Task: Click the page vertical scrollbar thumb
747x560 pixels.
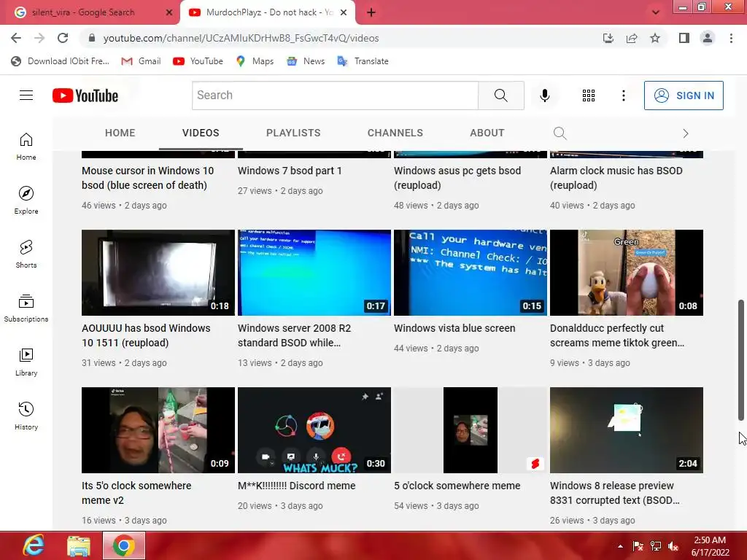Action: (x=741, y=360)
